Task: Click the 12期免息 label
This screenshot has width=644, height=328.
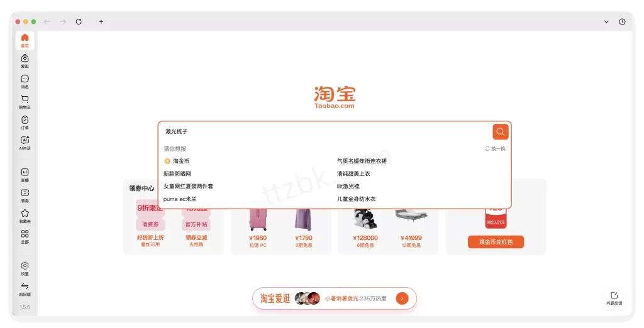Action: click(411, 245)
